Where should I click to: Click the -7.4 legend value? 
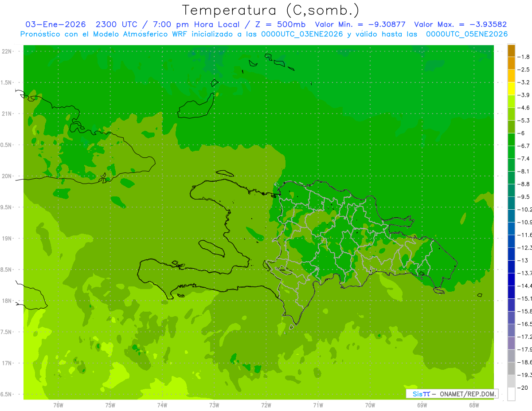[x=524, y=159]
